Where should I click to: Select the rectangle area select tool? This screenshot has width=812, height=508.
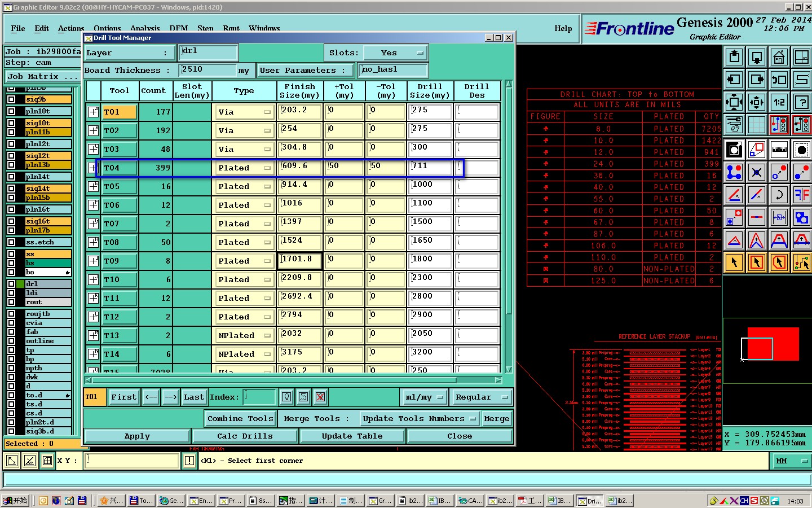(x=757, y=262)
